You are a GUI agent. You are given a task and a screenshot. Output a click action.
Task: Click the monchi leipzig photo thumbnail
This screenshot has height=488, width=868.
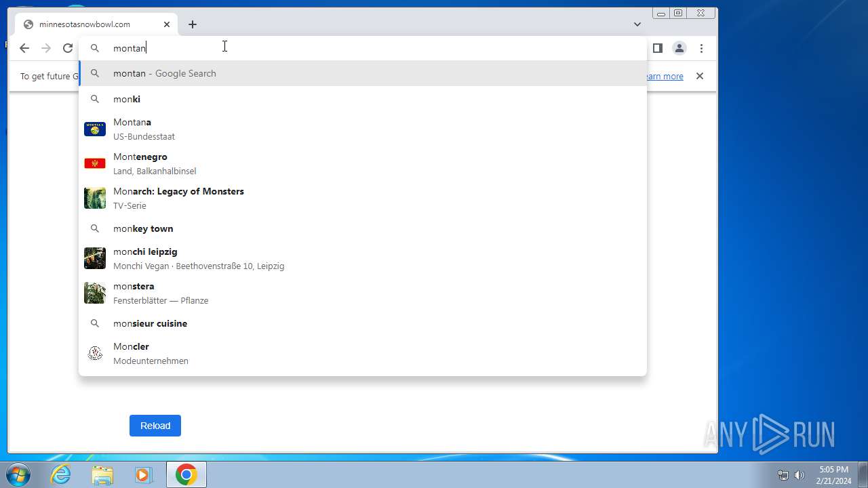[95, 258]
